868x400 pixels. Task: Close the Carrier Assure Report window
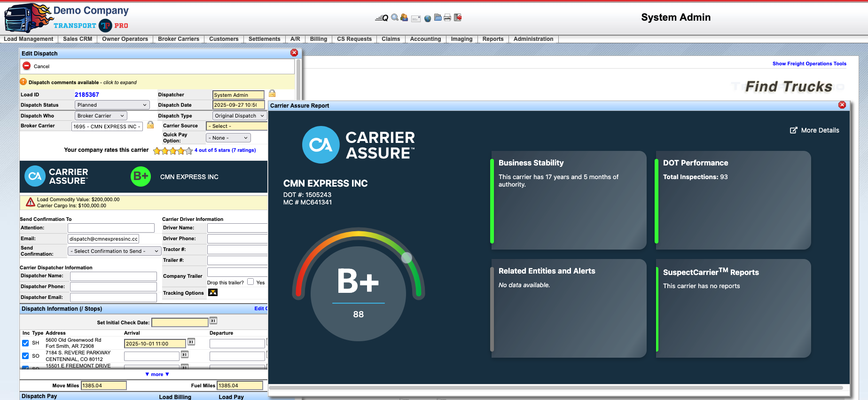(x=842, y=105)
